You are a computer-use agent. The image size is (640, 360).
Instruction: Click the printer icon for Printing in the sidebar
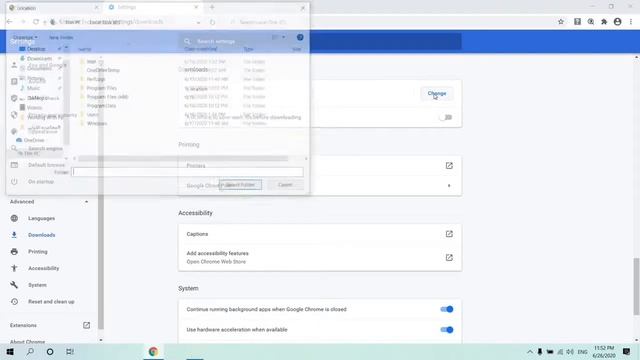(14, 251)
